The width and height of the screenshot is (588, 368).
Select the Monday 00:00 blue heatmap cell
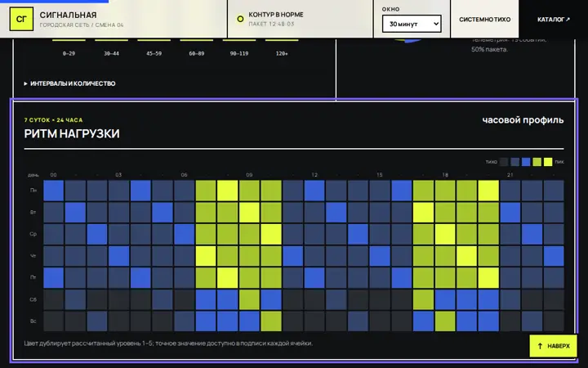click(54, 191)
